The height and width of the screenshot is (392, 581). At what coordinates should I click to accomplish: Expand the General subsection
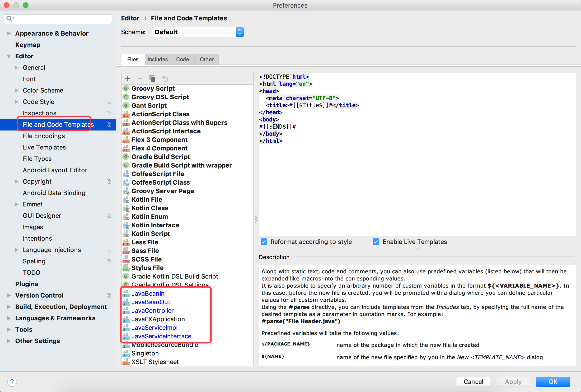(17, 68)
